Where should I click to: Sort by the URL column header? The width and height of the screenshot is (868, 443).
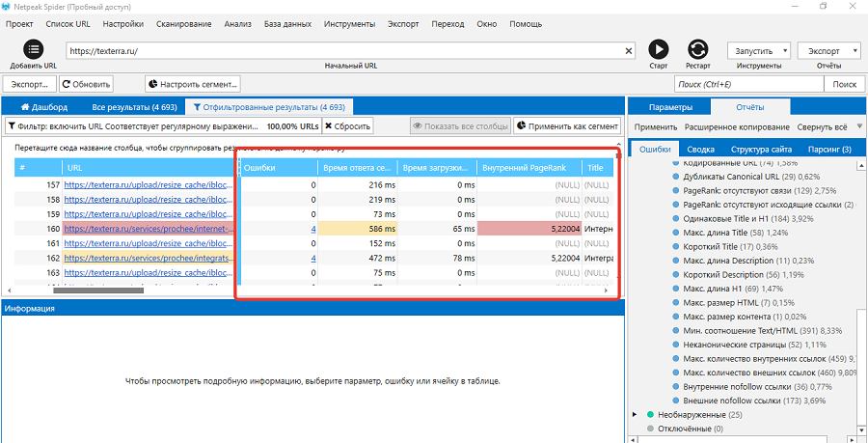tap(149, 167)
